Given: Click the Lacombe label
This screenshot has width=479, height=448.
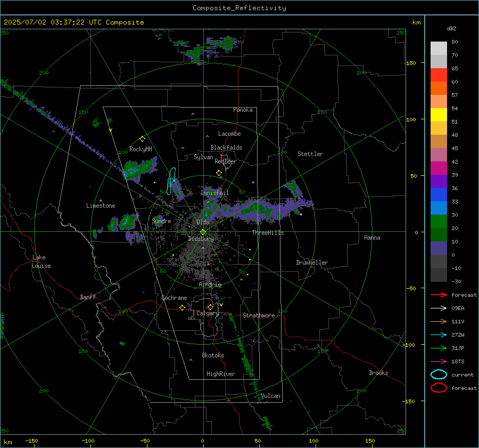Looking at the screenshot, I should click(x=229, y=134).
